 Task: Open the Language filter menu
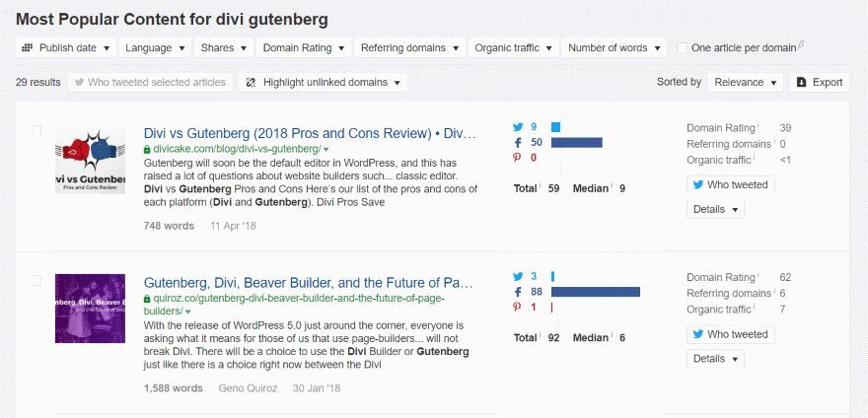click(156, 47)
